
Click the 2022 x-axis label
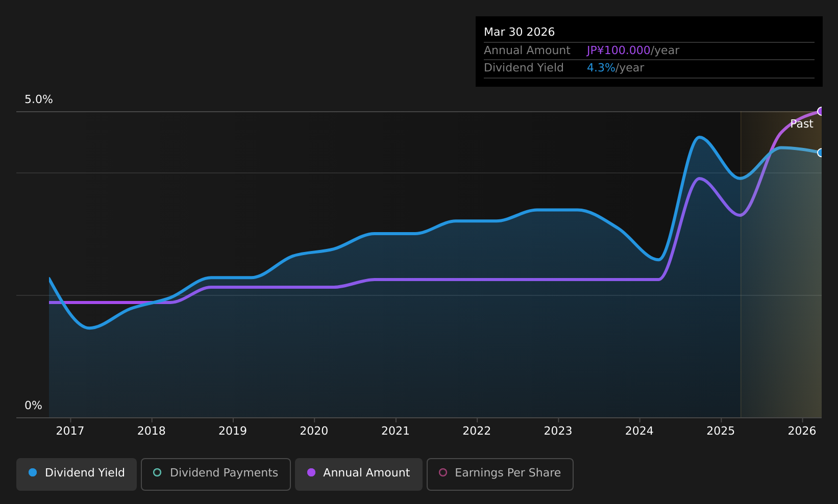(477, 431)
